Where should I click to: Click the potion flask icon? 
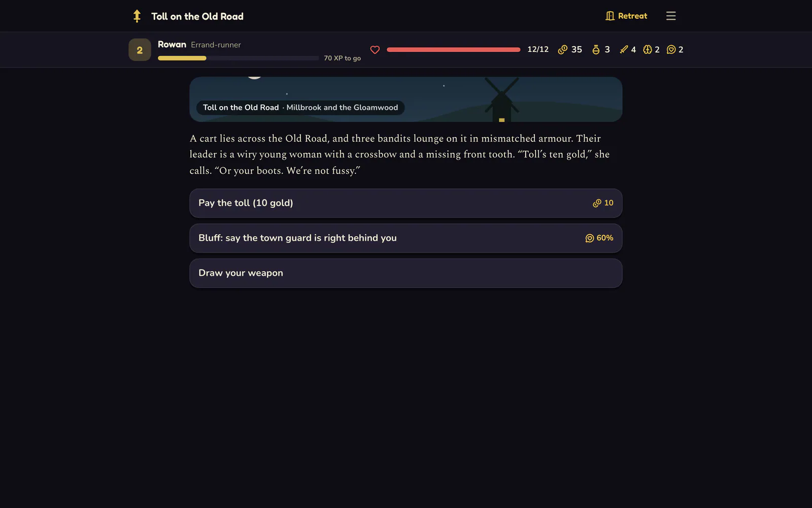click(596, 50)
